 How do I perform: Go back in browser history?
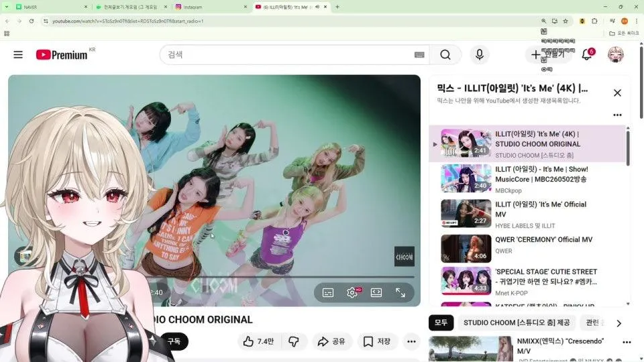7,21
